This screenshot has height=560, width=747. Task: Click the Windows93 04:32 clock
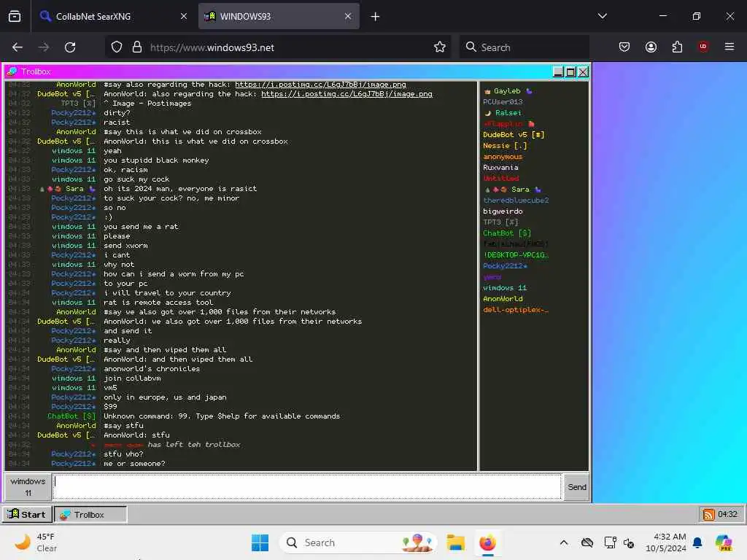tap(727, 514)
